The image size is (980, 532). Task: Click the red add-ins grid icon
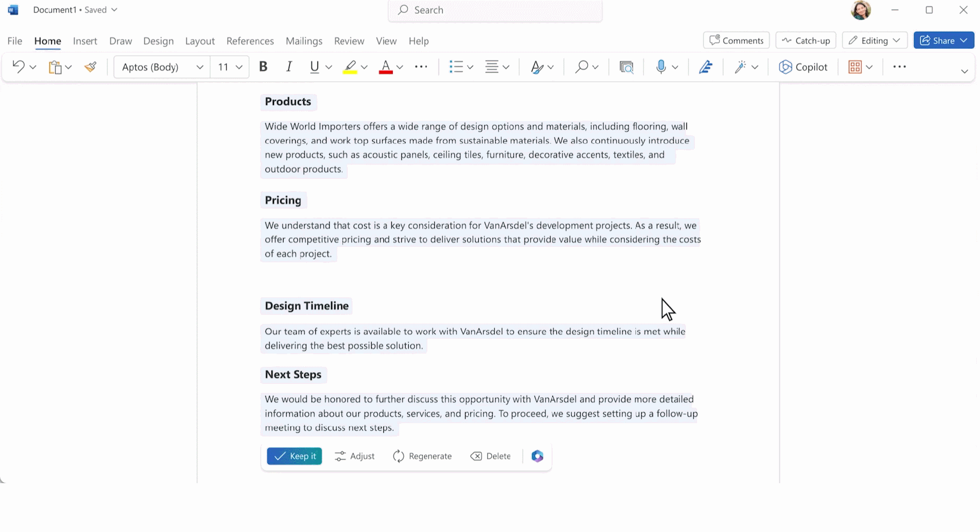(855, 67)
